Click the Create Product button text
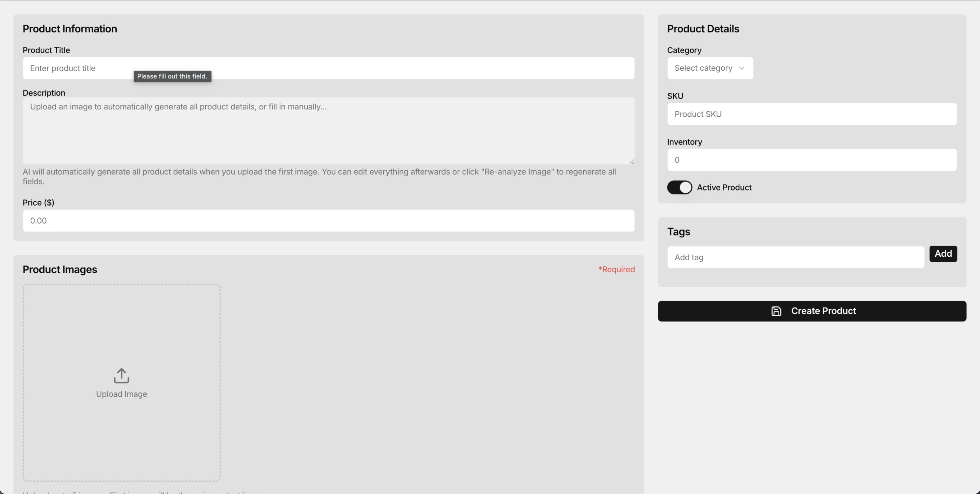Screen dimensions: 980x494 pos(823,311)
